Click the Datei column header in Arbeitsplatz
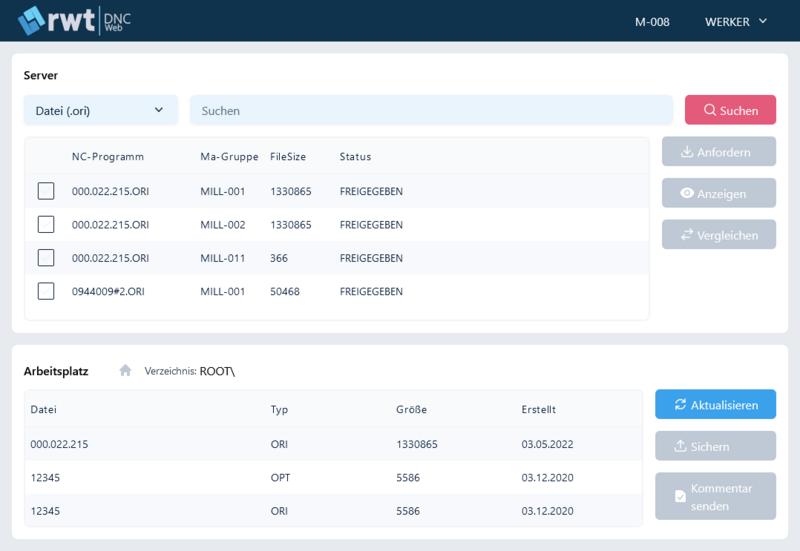This screenshot has height=551, width=800. [x=43, y=409]
